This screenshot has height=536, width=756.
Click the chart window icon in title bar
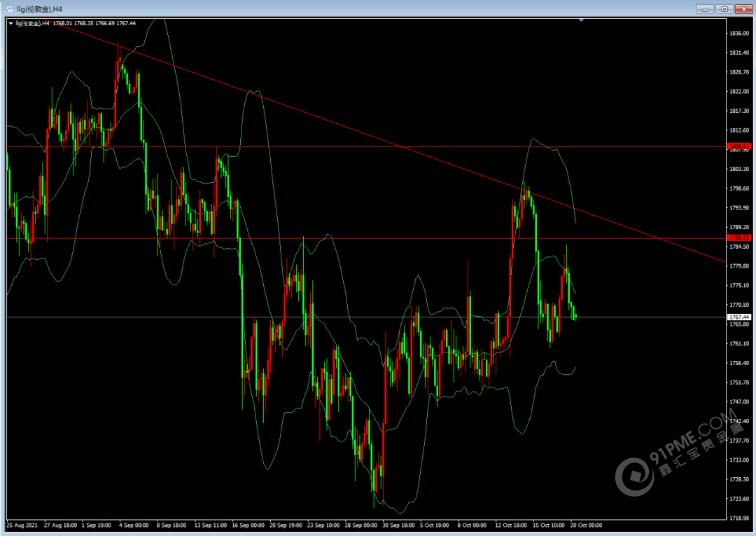pyautogui.click(x=10, y=8)
